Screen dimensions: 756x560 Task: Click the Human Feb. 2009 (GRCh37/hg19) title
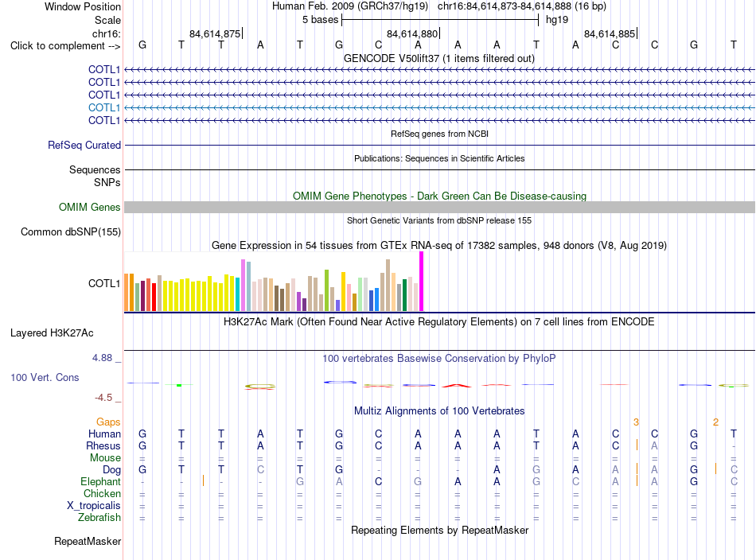(x=350, y=6)
